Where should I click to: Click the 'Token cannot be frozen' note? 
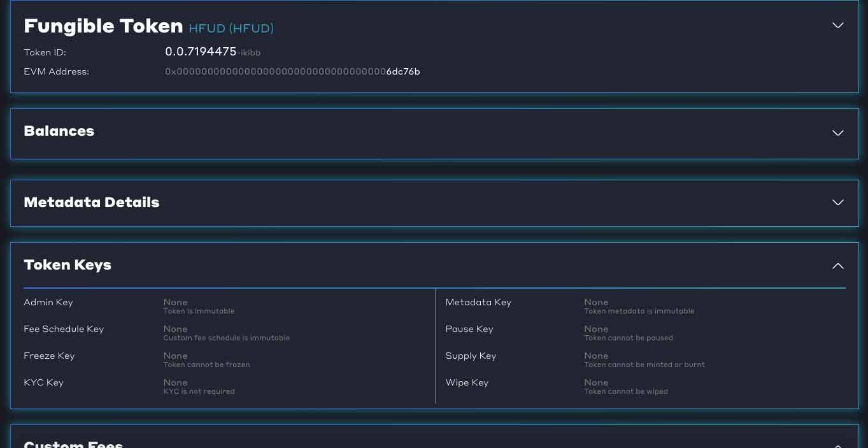click(206, 365)
